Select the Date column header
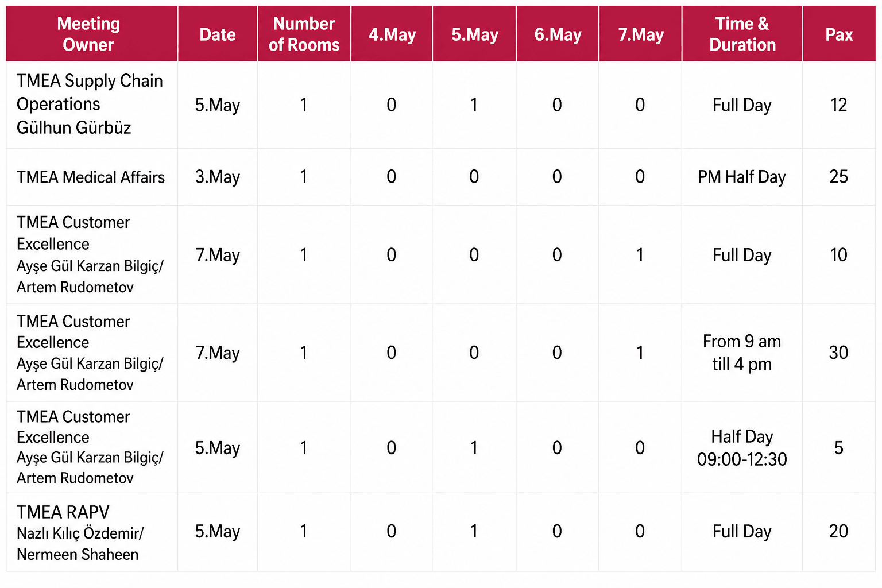 218,34
